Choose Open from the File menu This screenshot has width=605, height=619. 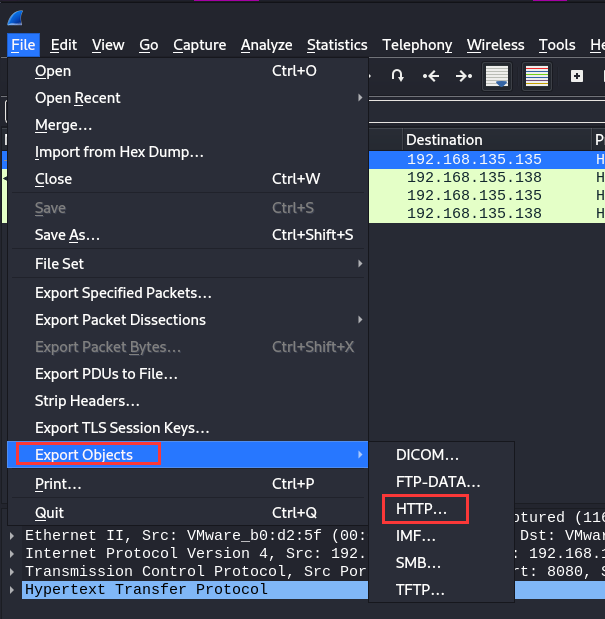(188, 71)
